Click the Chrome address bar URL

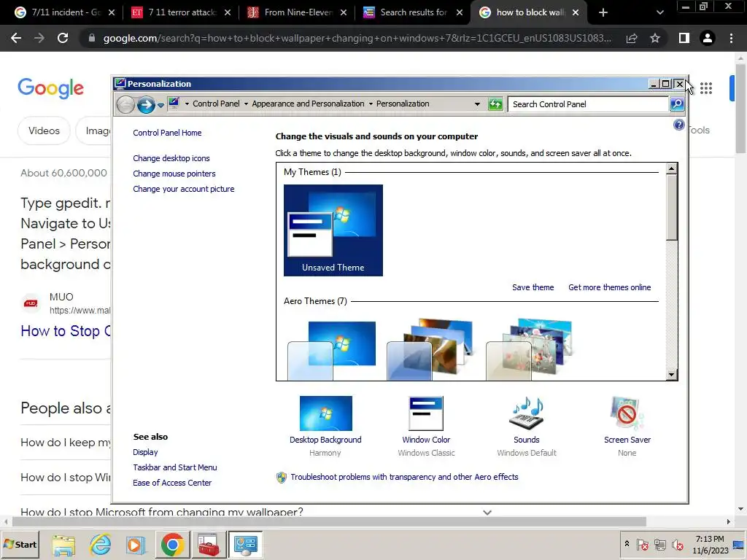tap(357, 38)
